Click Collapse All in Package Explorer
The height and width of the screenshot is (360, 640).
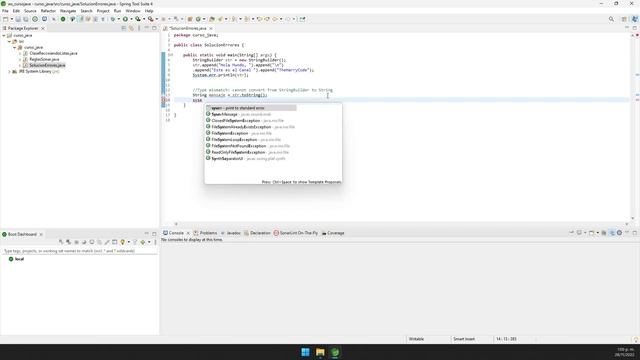coord(124,28)
